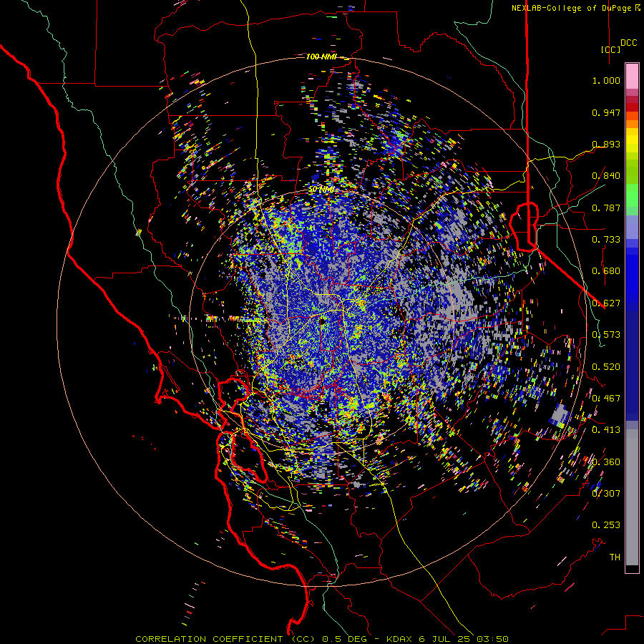Select the 0.733 legend value
The image size is (644, 644).
(606, 240)
